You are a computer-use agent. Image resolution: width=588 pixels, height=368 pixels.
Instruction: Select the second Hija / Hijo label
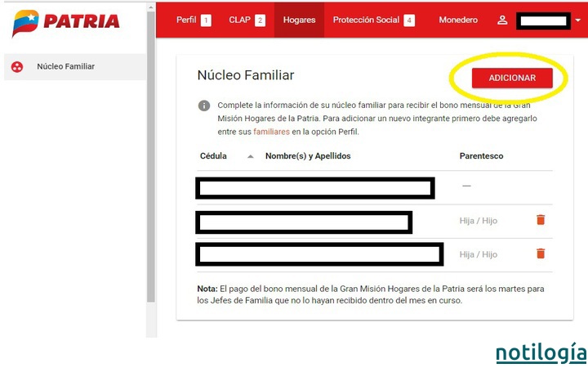click(478, 254)
